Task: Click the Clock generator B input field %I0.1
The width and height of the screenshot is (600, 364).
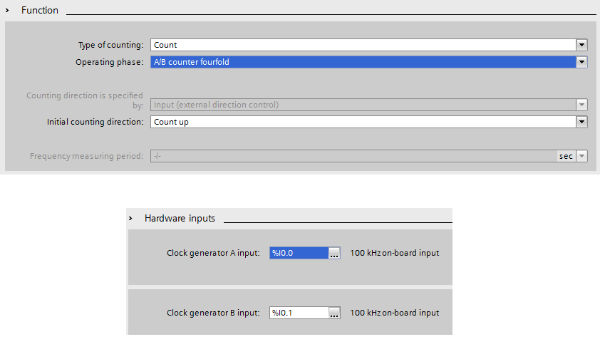Action: [x=299, y=313]
